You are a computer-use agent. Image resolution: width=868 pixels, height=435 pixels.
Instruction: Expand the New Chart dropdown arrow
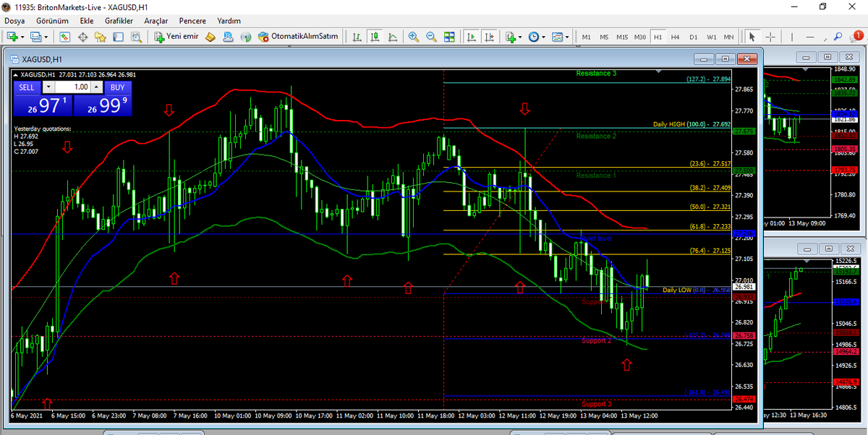coord(23,36)
